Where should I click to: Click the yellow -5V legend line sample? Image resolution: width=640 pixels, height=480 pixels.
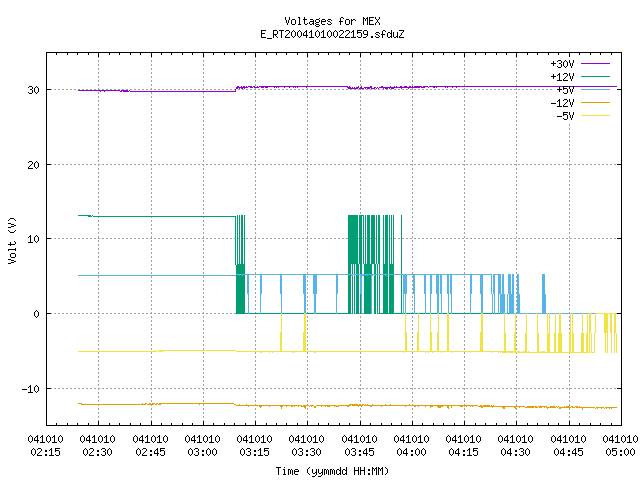tap(596, 116)
